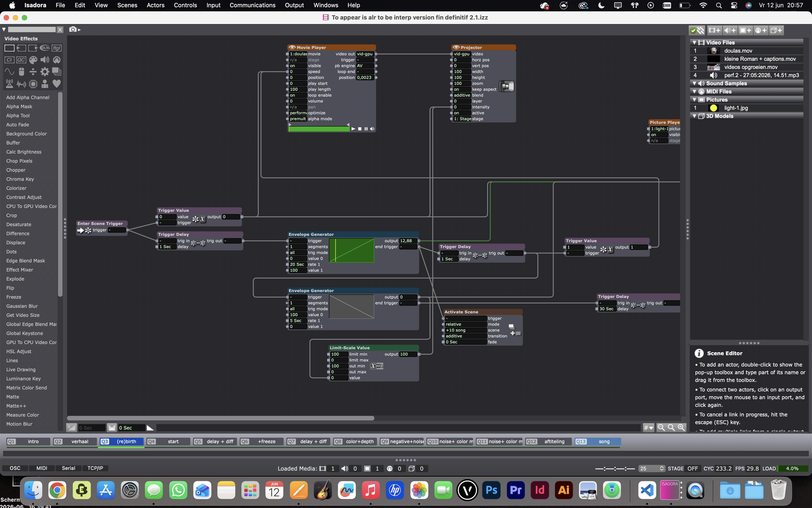
Task: Select the QC Quartz Composer group
Action: coord(21,60)
